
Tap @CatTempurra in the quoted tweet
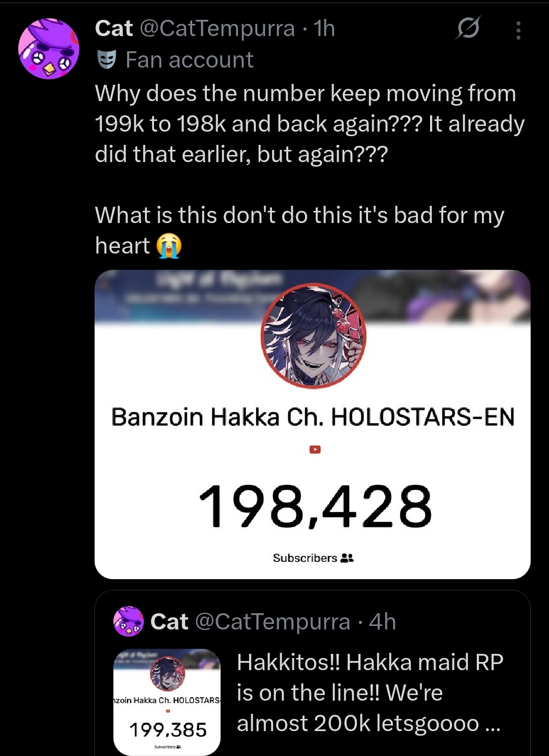click(272, 622)
